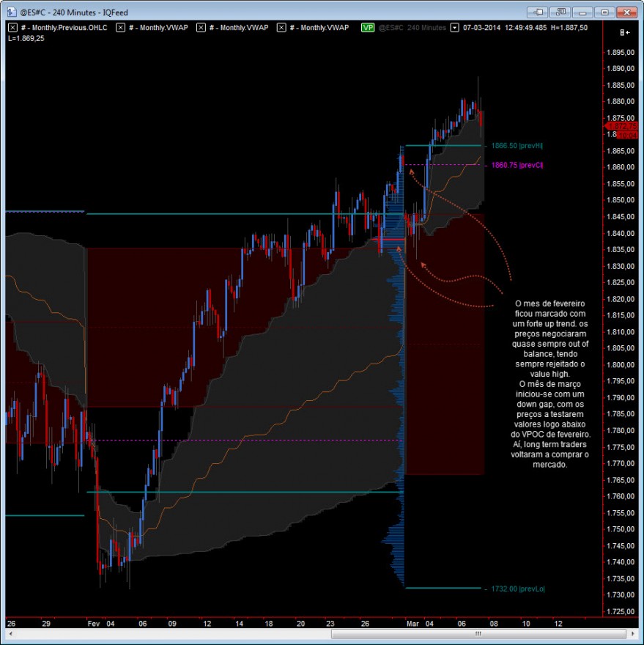The height and width of the screenshot is (645, 644).
Task: Pin the chart window with the pushpin button
Action: point(538,12)
